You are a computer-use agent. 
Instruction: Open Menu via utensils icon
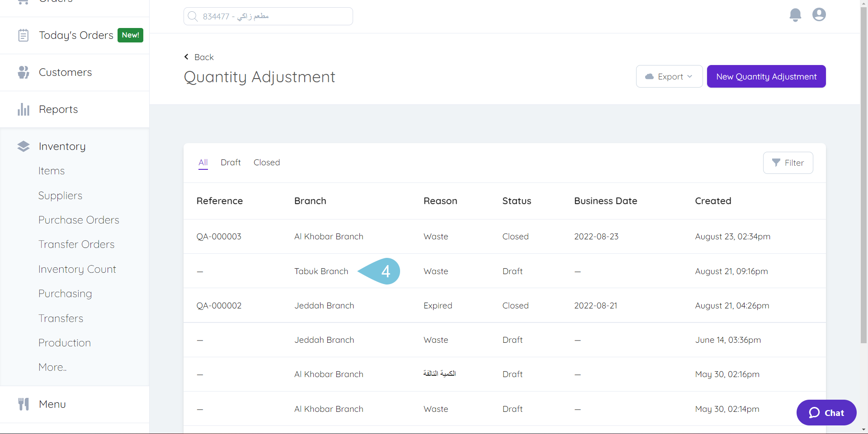23,404
